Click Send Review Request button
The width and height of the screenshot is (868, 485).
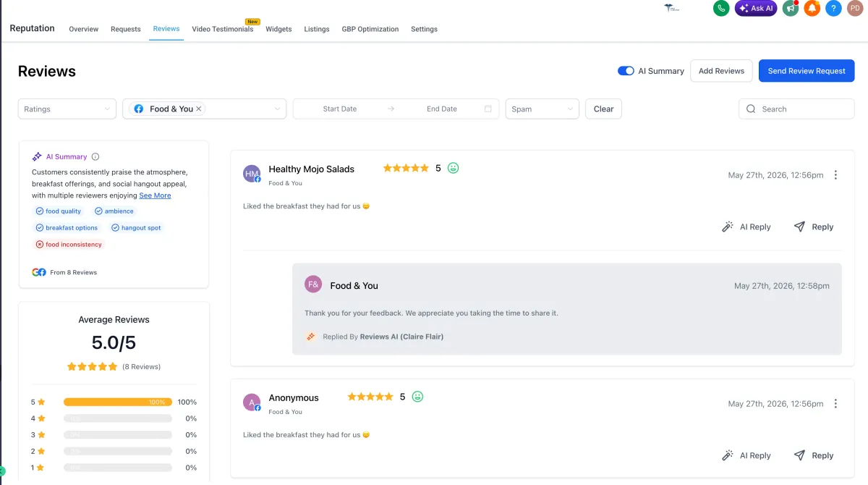coord(807,71)
